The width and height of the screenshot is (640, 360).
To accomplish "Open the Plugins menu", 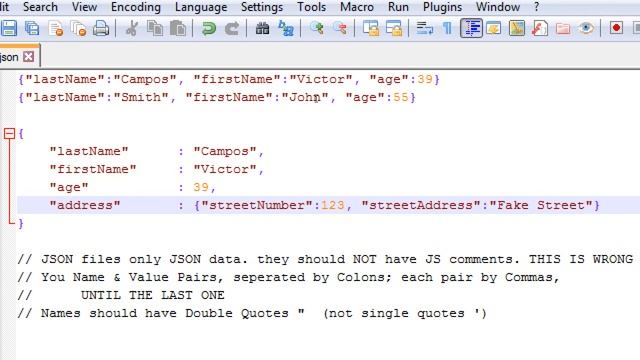I will (x=442, y=7).
